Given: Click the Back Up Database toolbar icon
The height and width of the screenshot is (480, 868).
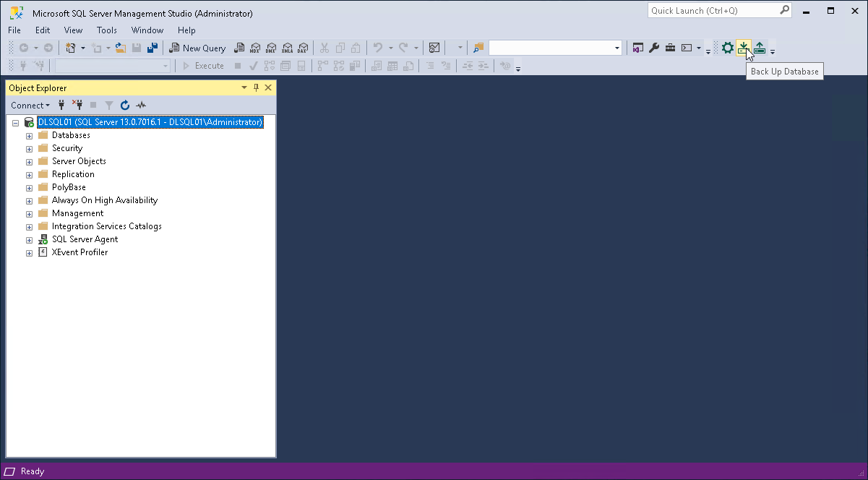Looking at the screenshot, I should [744, 47].
